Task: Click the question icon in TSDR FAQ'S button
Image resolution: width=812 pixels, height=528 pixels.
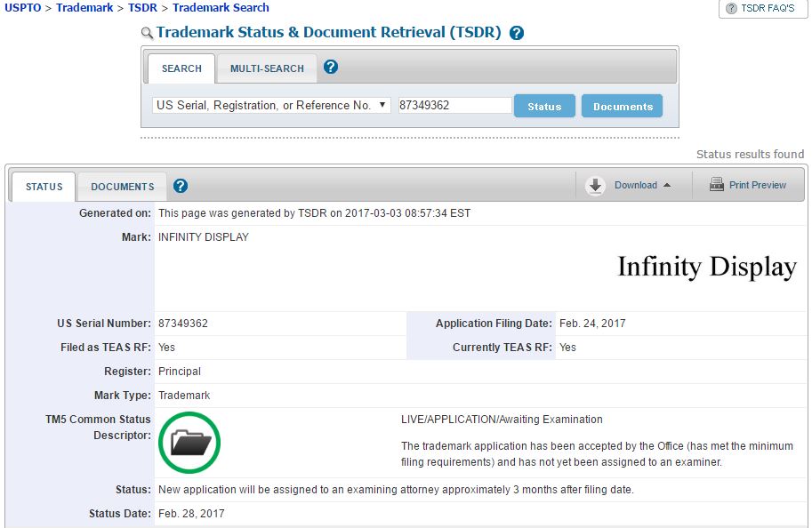Action: (731, 8)
